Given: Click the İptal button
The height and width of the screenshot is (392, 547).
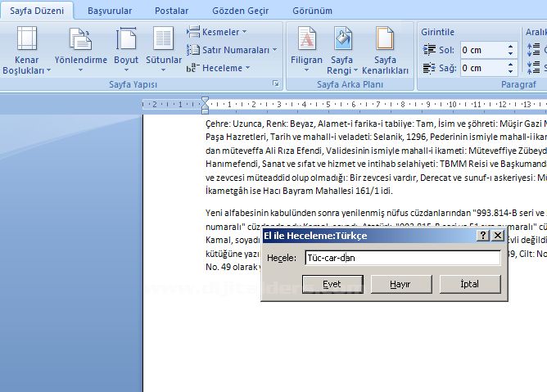Looking at the screenshot, I should [470, 284].
